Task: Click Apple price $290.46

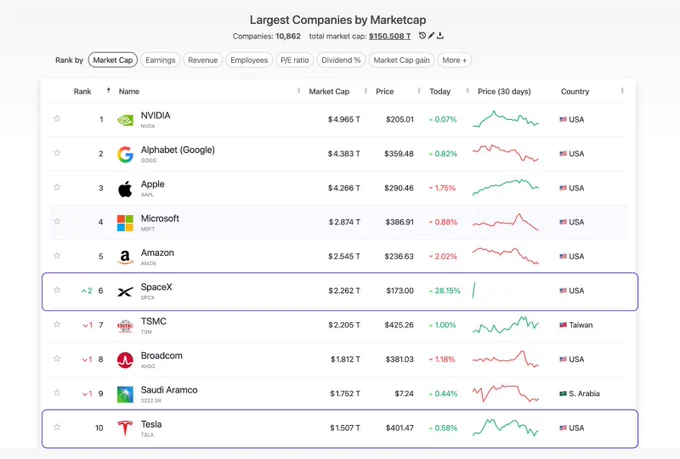Action: click(x=399, y=188)
